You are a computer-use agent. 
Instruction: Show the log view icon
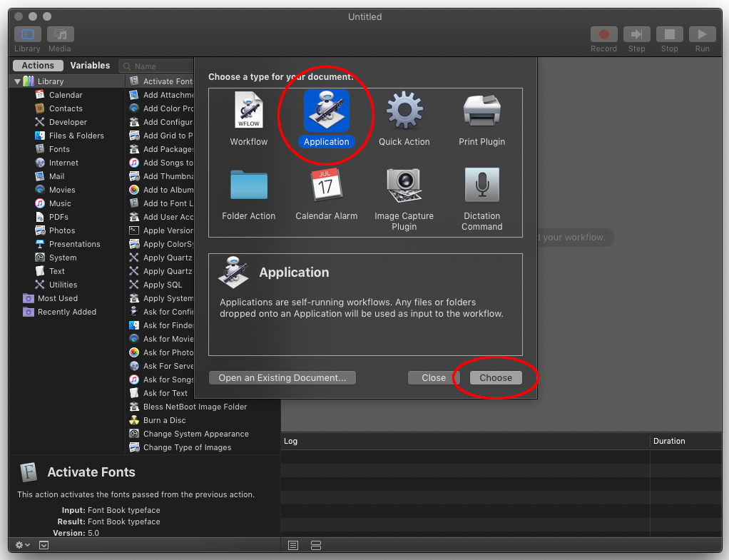(x=293, y=545)
